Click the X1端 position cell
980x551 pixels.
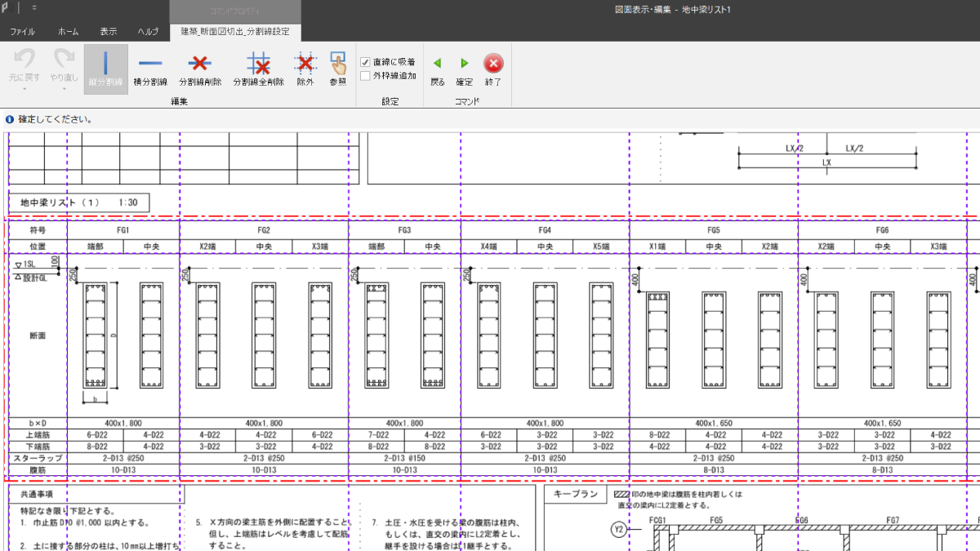pyautogui.click(x=657, y=246)
